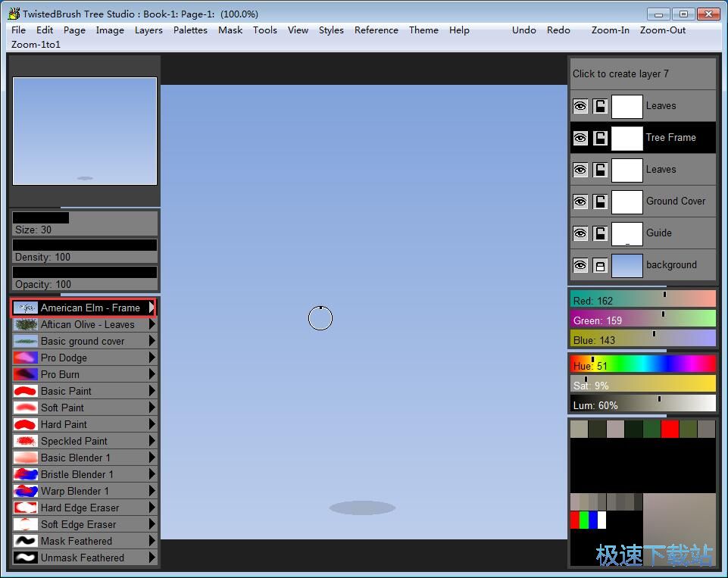The width and height of the screenshot is (728, 578).
Task: Click Zoom-1to1
Action: [x=36, y=45]
